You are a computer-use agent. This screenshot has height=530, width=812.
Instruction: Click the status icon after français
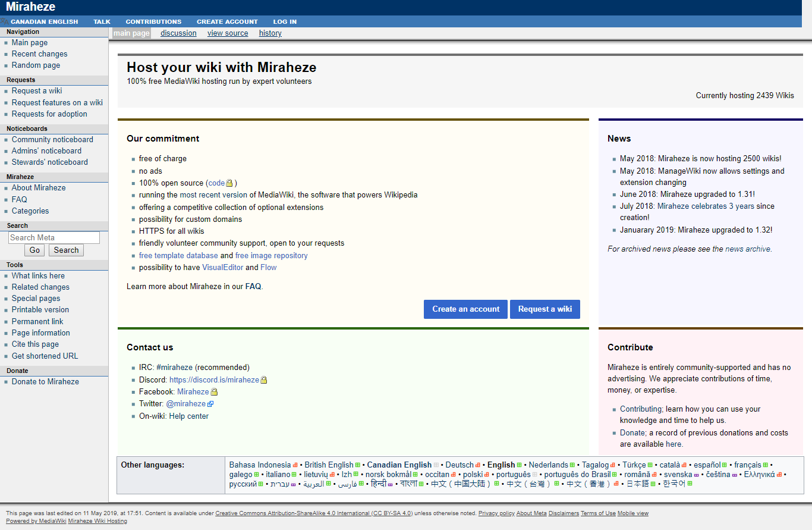[766, 465]
